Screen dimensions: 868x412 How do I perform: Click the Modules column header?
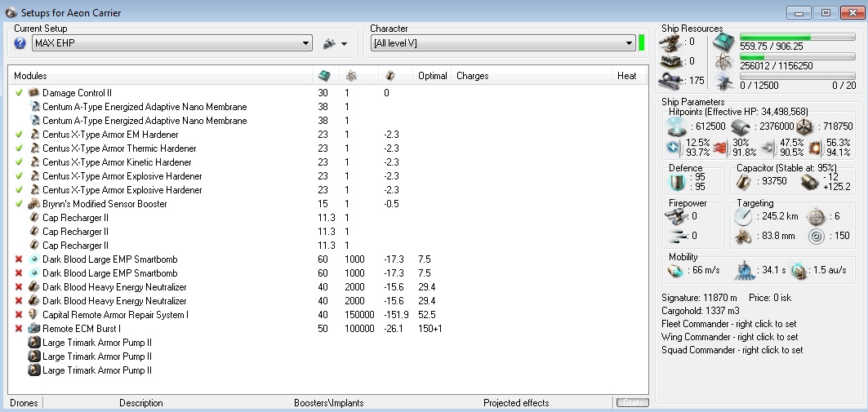tap(30, 76)
